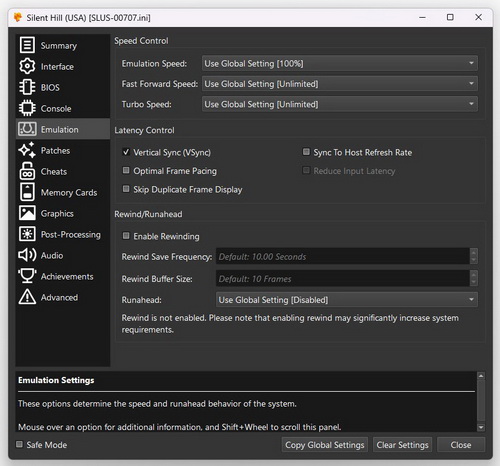
Task: Select the Cheats icon in sidebar
Action: (27, 171)
